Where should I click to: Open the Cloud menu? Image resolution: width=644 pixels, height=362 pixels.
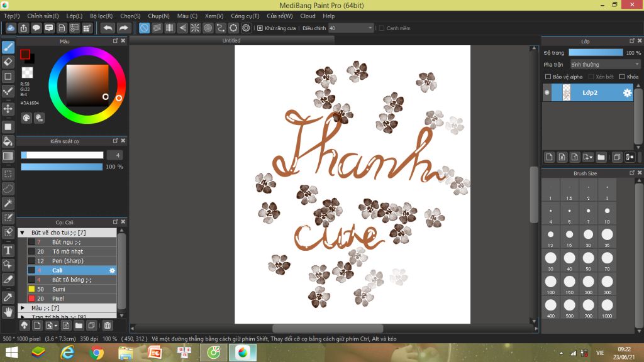tap(308, 16)
